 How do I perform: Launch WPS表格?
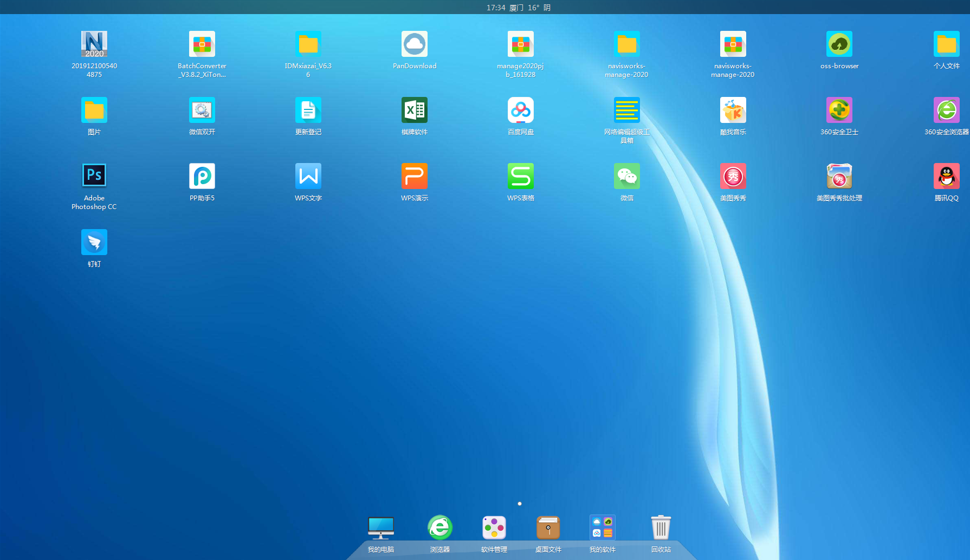(x=521, y=176)
